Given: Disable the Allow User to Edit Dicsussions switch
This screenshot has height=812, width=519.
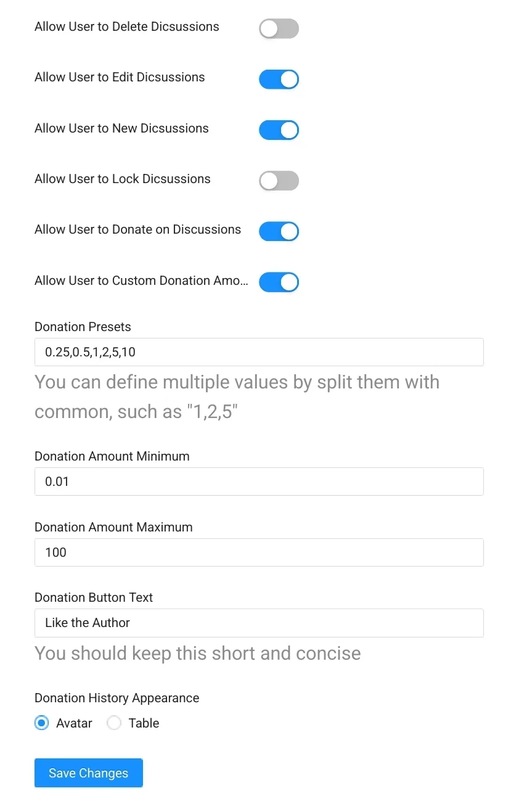Looking at the screenshot, I should pos(279,79).
